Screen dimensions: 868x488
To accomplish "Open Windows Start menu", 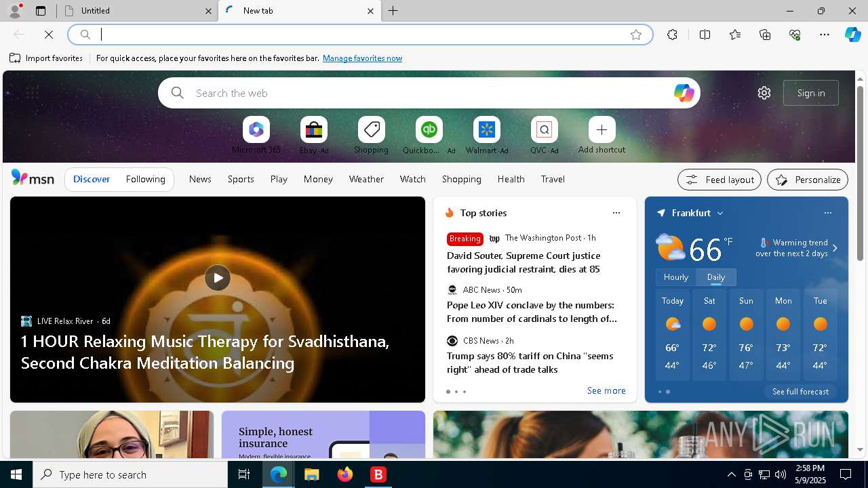I will click(16, 474).
